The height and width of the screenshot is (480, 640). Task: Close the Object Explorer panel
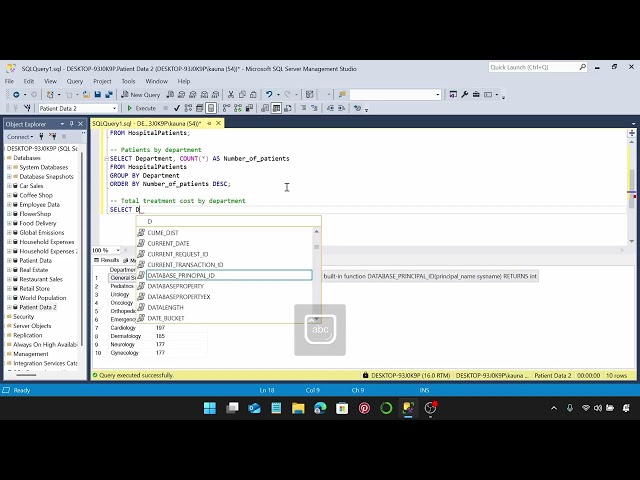pos(80,124)
